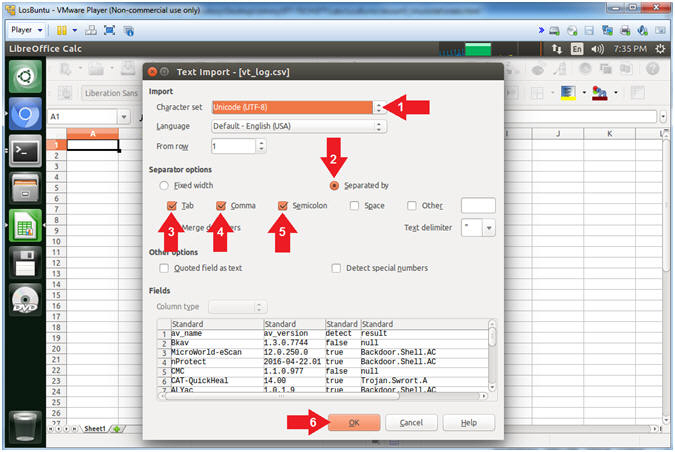
Task: Click VMware CD/DVD device icon
Action: click(x=572, y=31)
